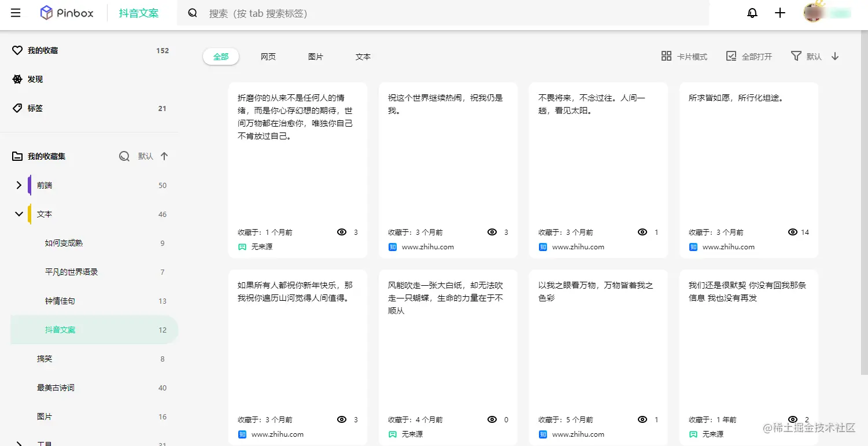Open the 默认 sort option in sidebar
The height and width of the screenshot is (446, 868).
pyautogui.click(x=146, y=156)
